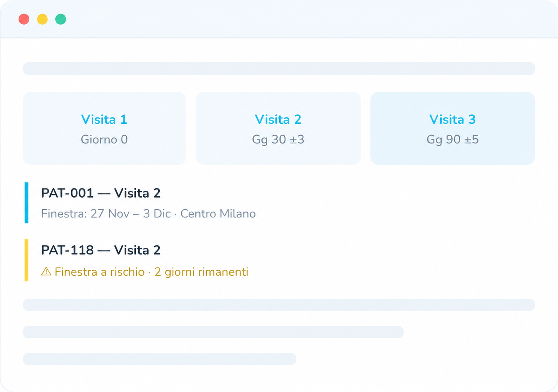Click the Gg 90 ±5 window text
The height and width of the screenshot is (392, 558).
point(453,139)
